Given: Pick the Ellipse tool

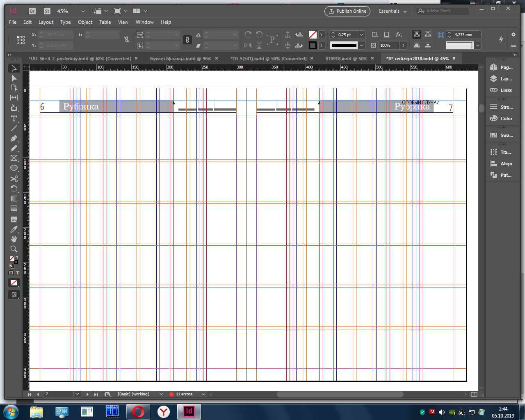Looking at the screenshot, I should [14, 168].
